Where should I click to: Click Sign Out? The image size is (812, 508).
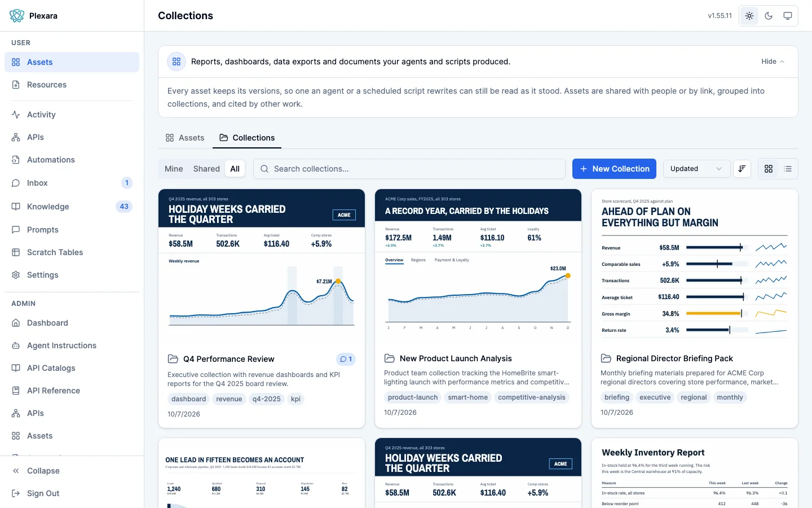(72, 493)
